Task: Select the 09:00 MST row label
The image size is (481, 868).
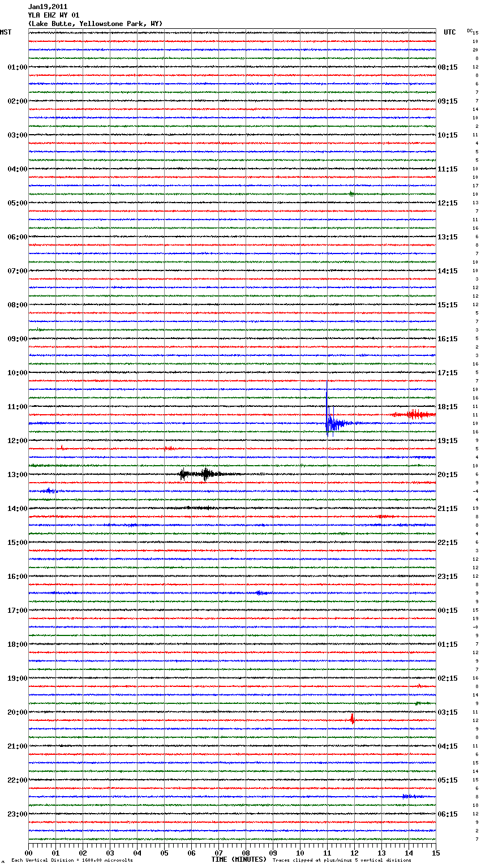Action: [18, 339]
